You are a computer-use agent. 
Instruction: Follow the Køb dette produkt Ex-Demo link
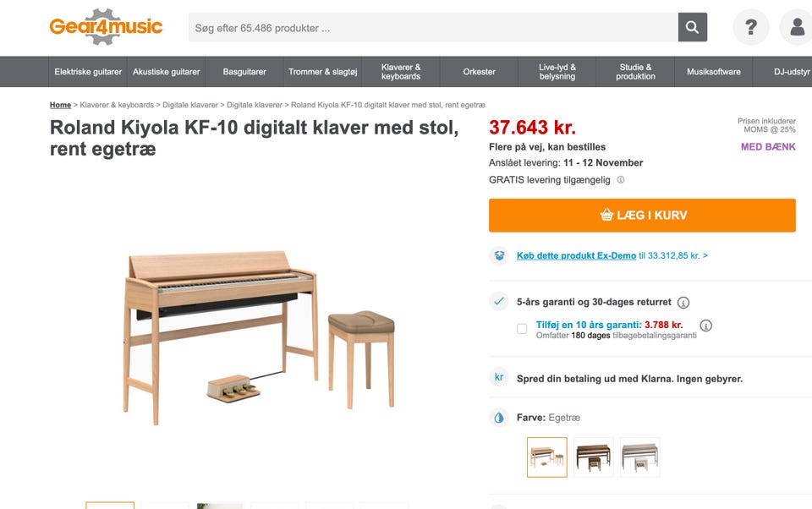click(576, 255)
